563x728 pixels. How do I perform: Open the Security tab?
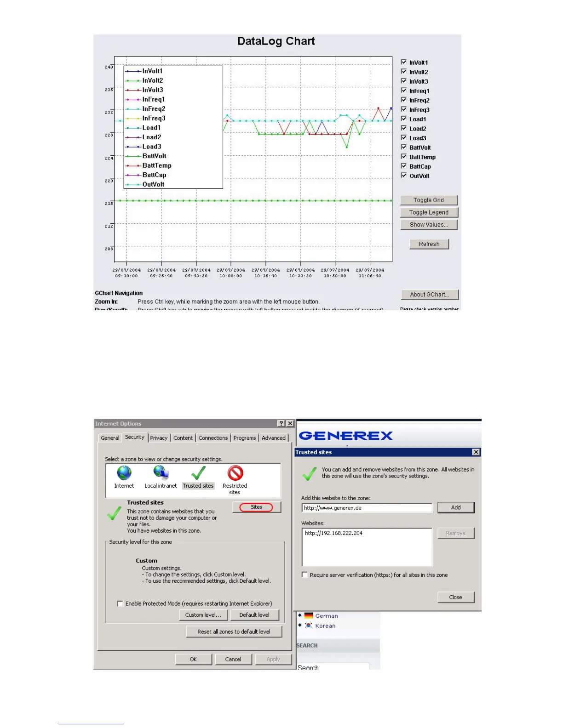coord(135,437)
